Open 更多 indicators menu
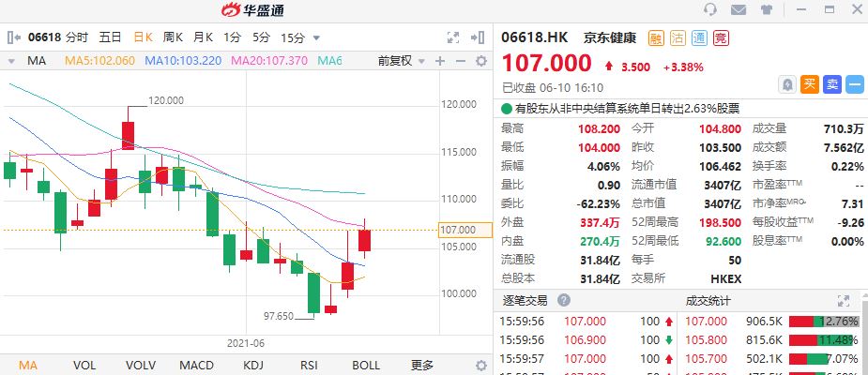Image resolution: width=868 pixels, height=375 pixels. click(422, 365)
